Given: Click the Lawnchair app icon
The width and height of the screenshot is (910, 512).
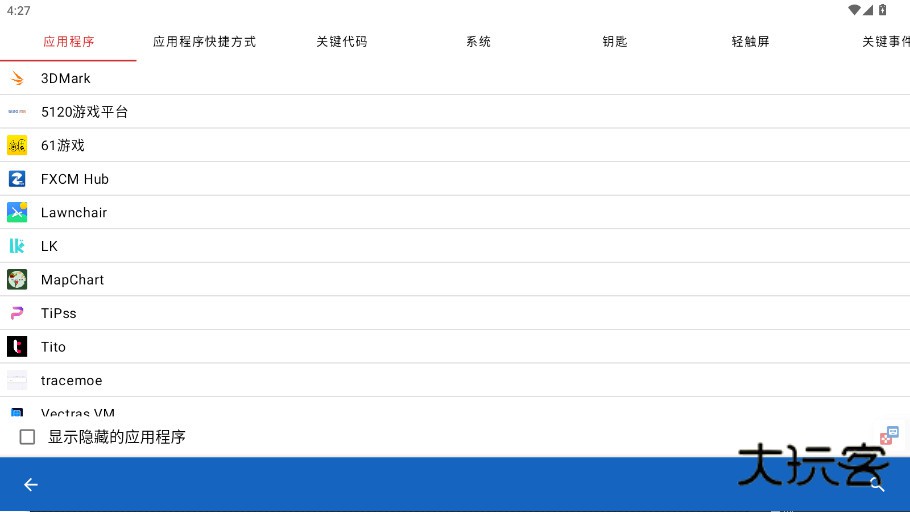Looking at the screenshot, I should (17, 212).
